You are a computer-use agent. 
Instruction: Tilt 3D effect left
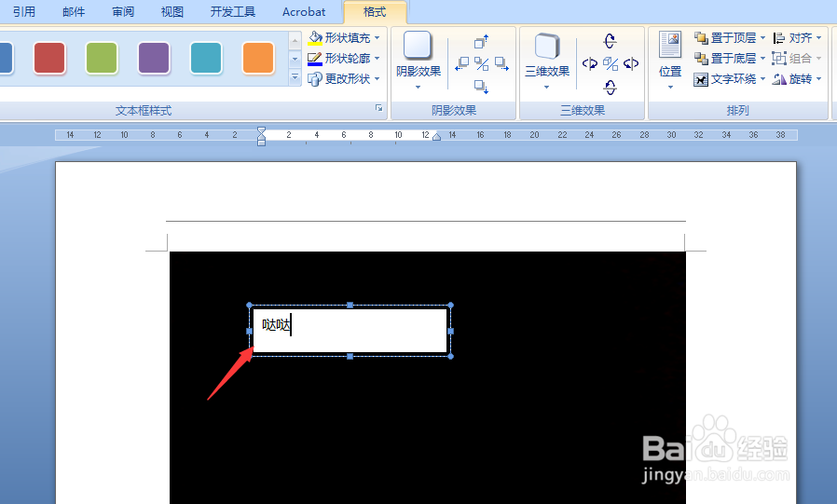pos(590,64)
